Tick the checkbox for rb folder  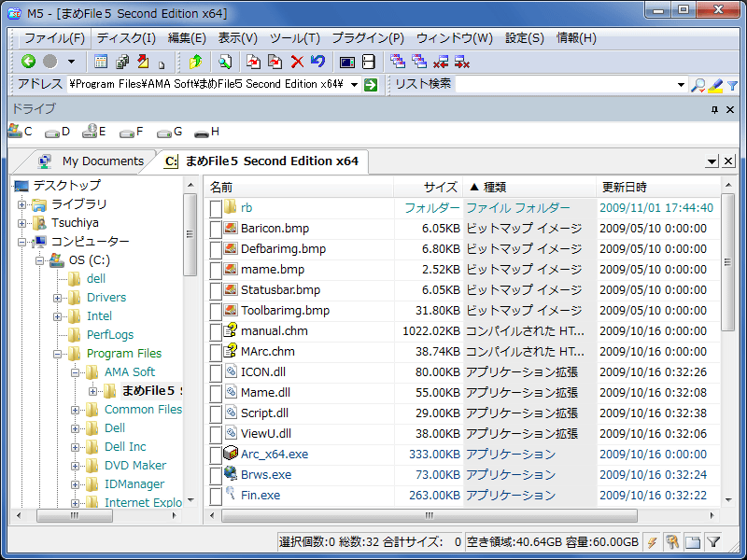216,208
